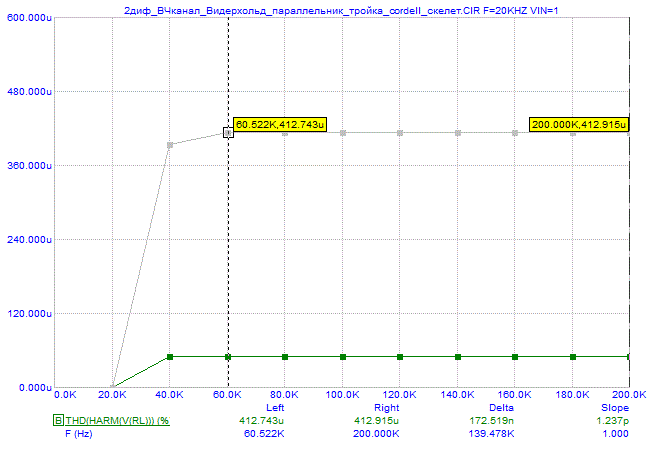This screenshot has height=451, width=656.
Task: Click the 80.0K x-axis label
Action: (284, 395)
